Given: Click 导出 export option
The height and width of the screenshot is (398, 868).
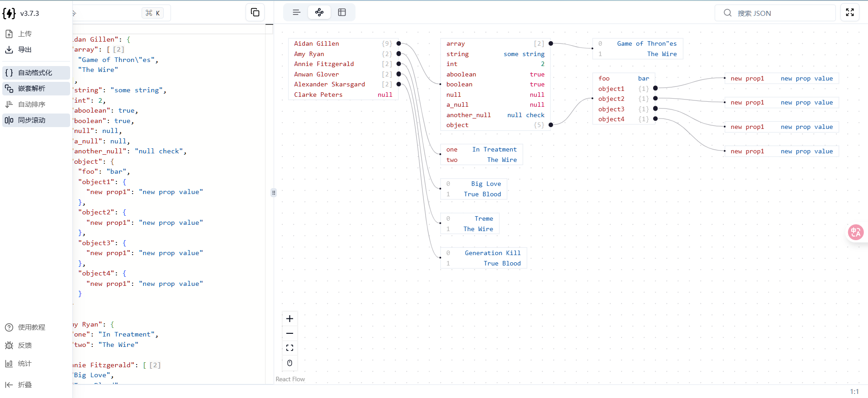Looking at the screenshot, I should click(x=36, y=50).
